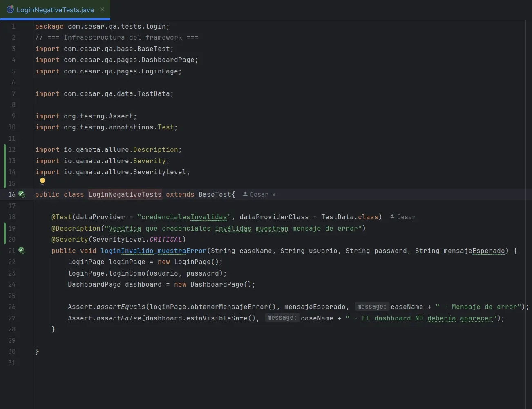Open the lightbulb intention actions on line 15
Screen dimensions: 532x409
pyautogui.click(x=42, y=181)
